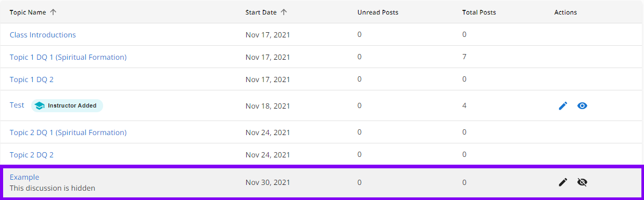644x200 pixels.
Task: Hide the Test discussion via eye icon
Action: pyautogui.click(x=583, y=106)
